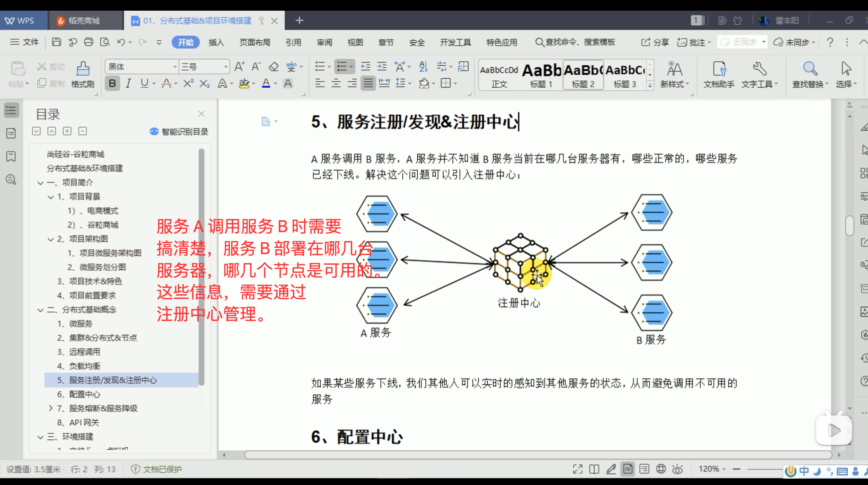Click the superscript icon
868x485 pixels.
click(188, 83)
